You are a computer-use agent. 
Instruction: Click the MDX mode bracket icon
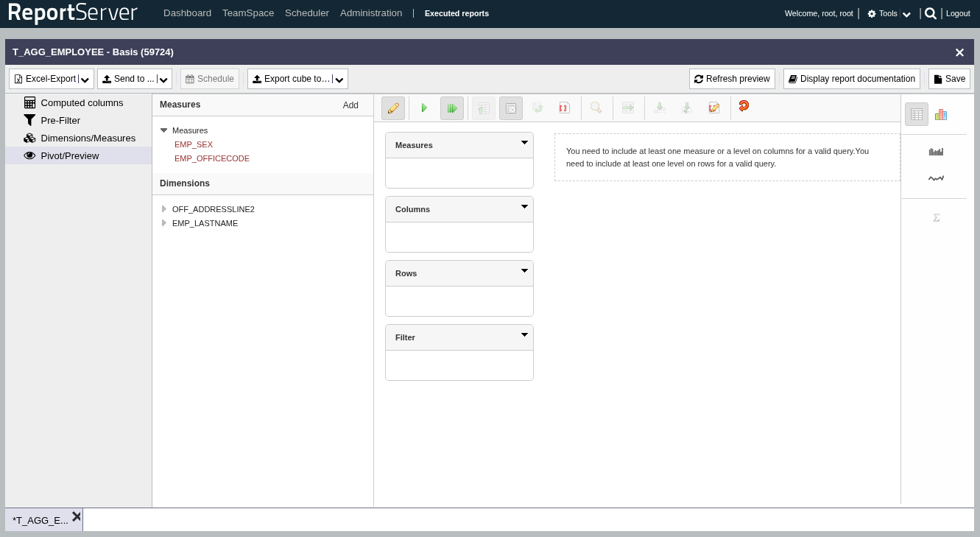pos(564,108)
